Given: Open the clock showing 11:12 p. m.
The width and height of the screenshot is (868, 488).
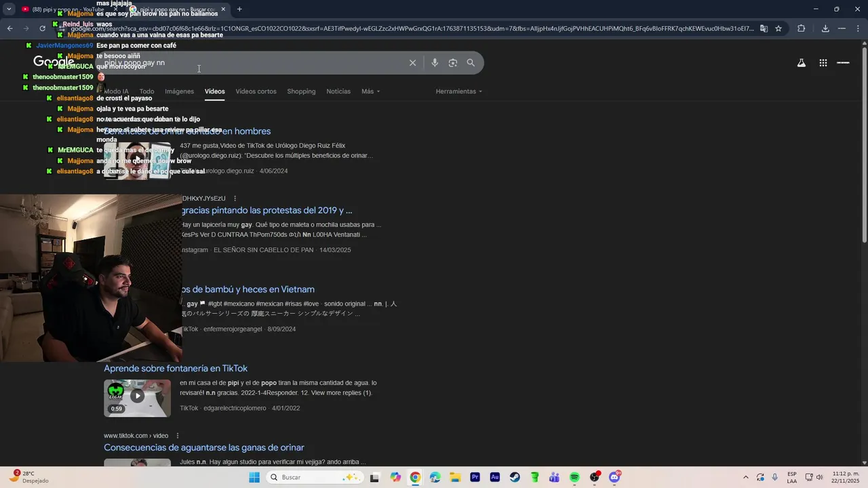Looking at the screenshot, I should click(x=846, y=477).
